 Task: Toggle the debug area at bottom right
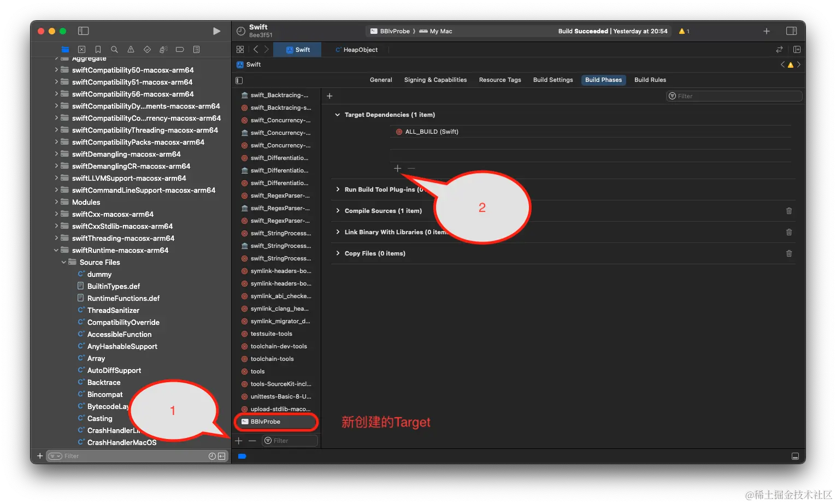click(795, 456)
